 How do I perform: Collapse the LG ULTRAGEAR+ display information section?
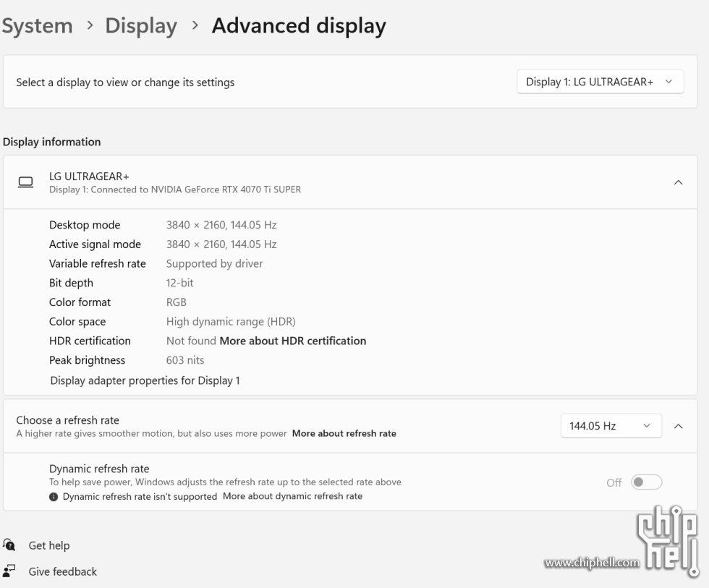click(678, 182)
